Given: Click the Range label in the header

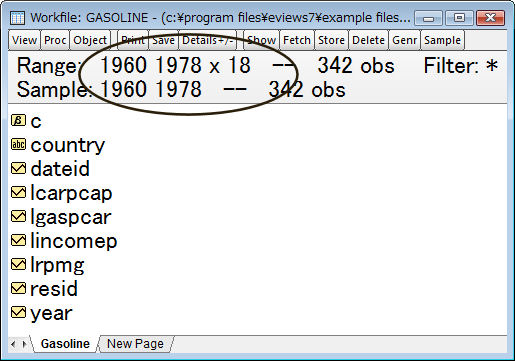Looking at the screenshot, I should [48, 66].
